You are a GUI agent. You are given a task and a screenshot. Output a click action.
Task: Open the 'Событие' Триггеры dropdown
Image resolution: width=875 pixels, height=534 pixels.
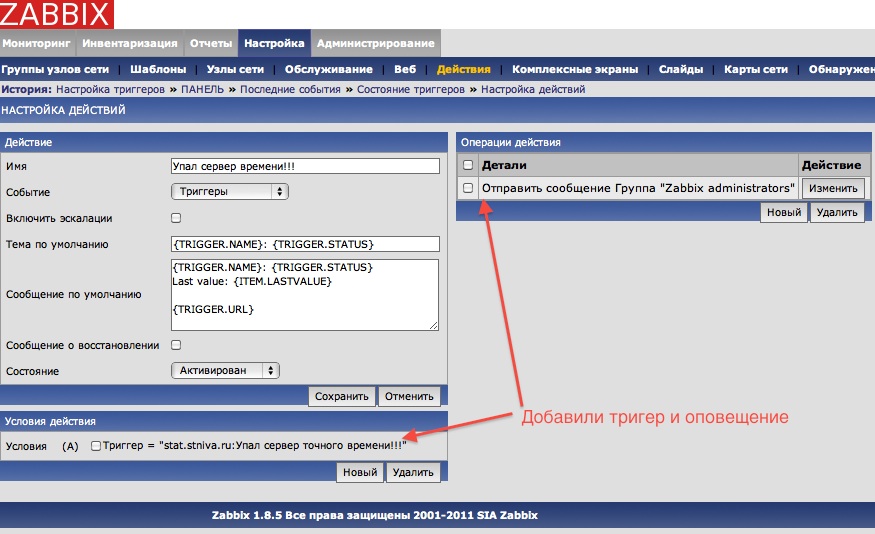point(230,191)
